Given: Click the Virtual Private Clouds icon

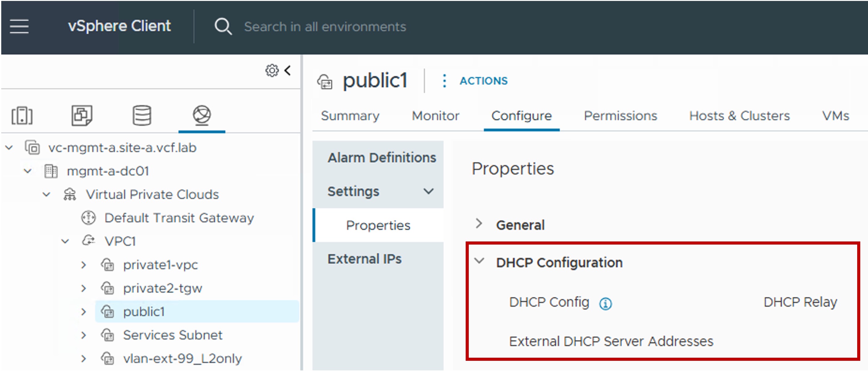Looking at the screenshot, I should (x=70, y=194).
